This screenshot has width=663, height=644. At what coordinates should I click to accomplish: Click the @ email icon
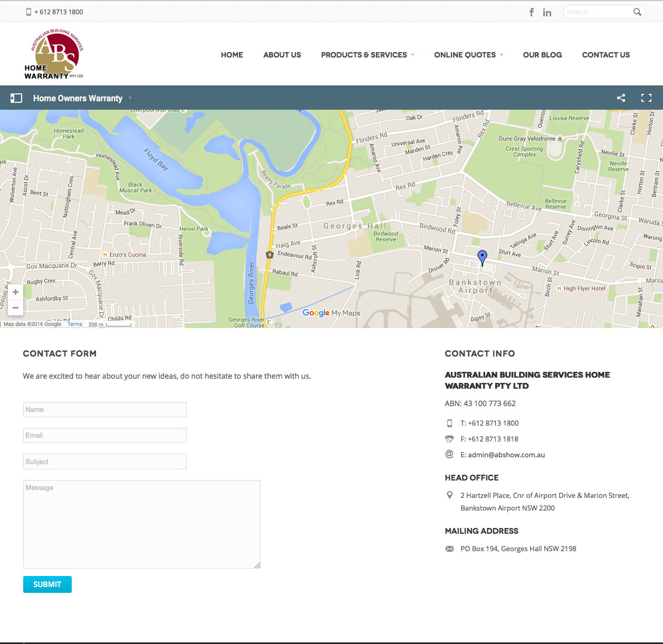click(449, 454)
